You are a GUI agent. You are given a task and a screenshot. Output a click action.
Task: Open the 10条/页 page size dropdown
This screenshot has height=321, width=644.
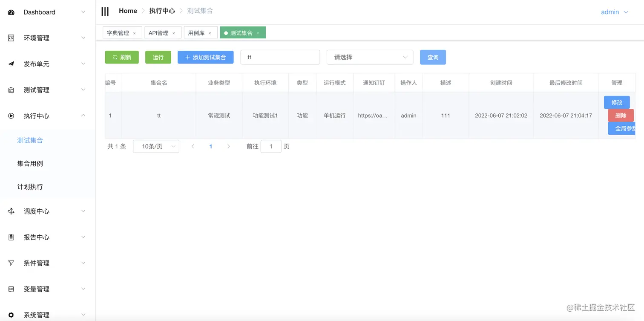point(156,146)
